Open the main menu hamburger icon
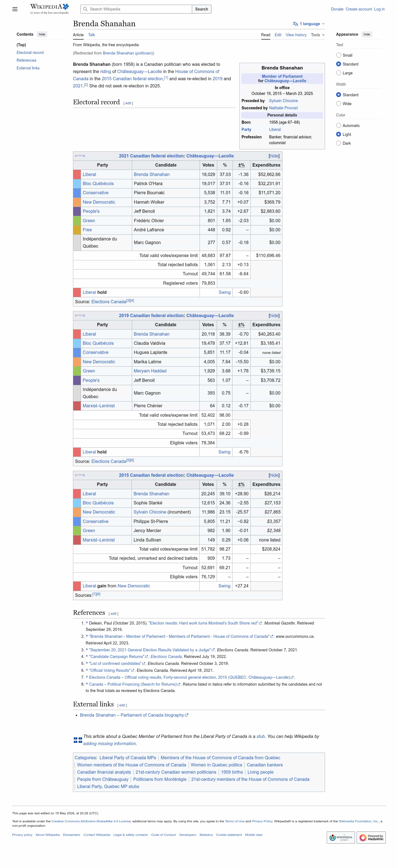 click(15, 9)
